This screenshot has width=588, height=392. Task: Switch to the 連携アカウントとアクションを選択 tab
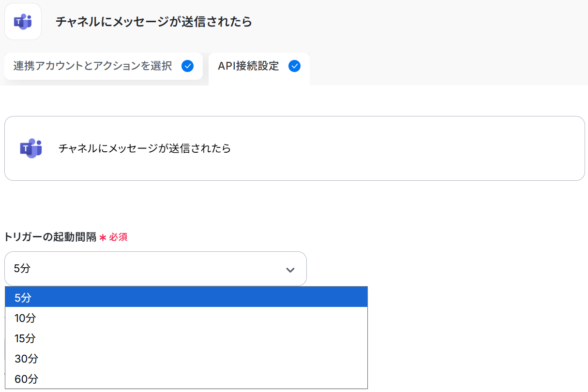click(x=93, y=66)
